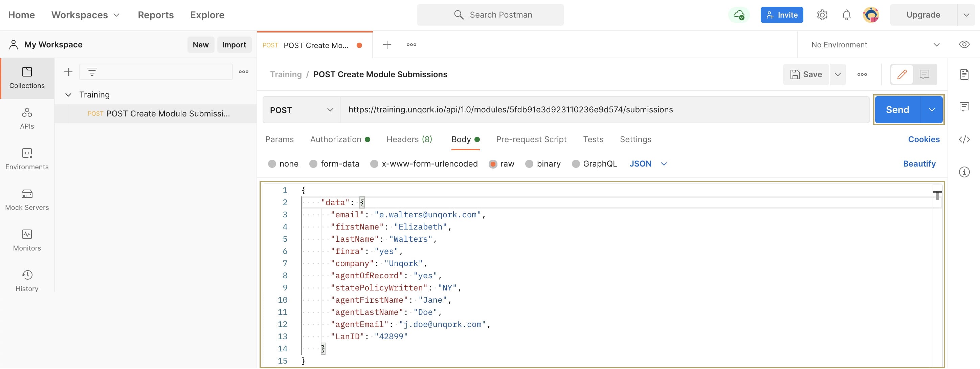The width and height of the screenshot is (980, 369).
Task: Open the Mock Servers sidebar panel
Action: click(x=27, y=200)
